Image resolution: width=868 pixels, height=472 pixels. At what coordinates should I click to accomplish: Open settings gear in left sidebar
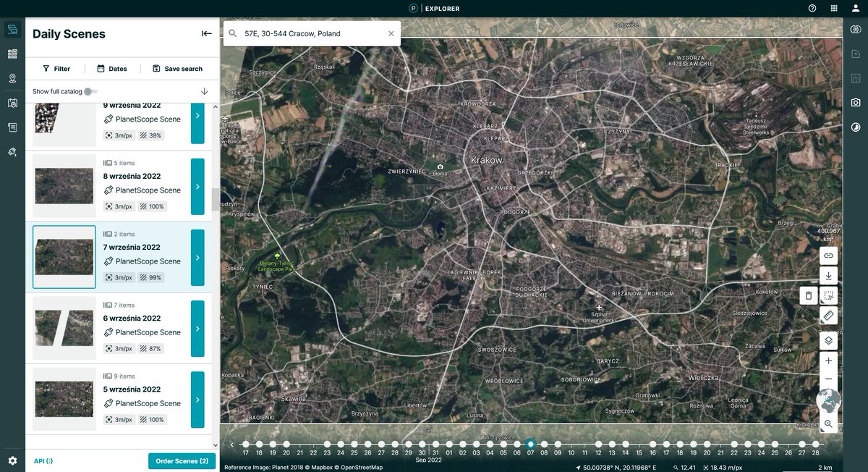point(12,460)
